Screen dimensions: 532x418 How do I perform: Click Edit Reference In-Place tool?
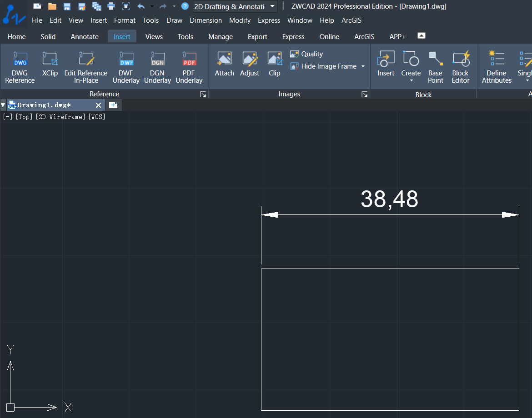coord(86,67)
